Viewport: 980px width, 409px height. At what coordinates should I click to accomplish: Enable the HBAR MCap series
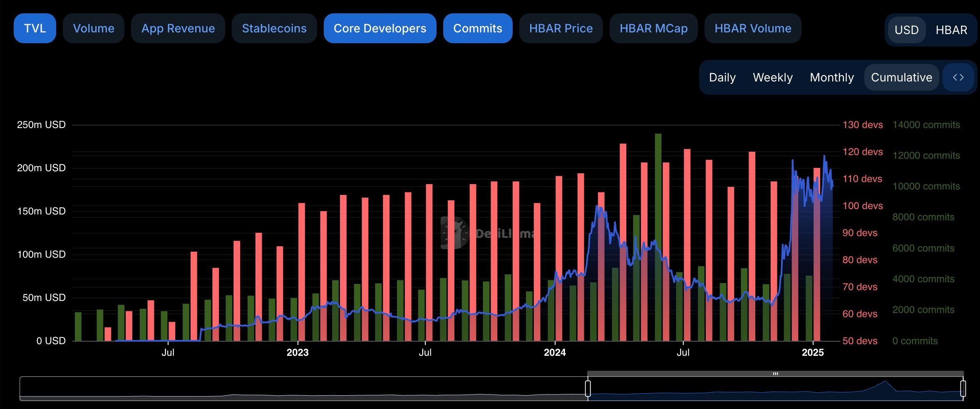click(653, 28)
